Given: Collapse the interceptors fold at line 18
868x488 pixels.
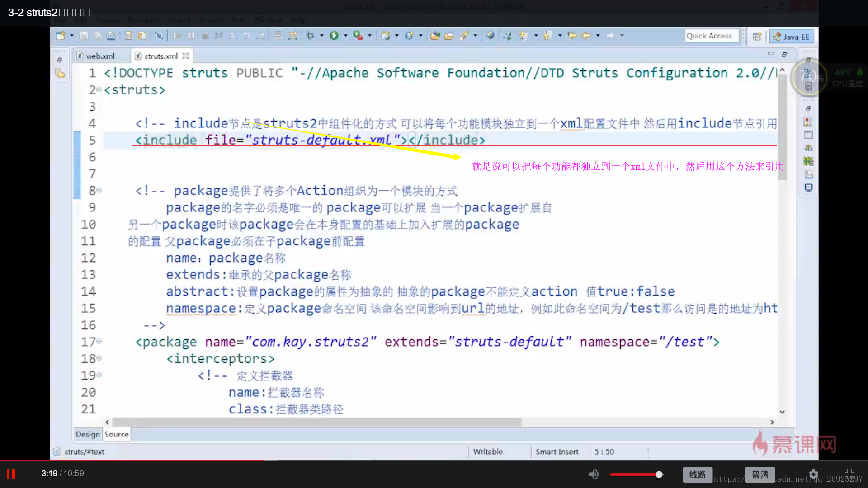Looking at the screenshot, I should [x=99, y=358].
